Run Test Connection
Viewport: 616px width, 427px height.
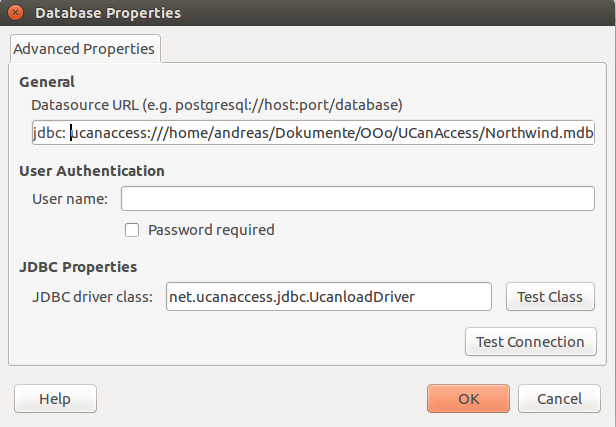click(x=530, y=342)
